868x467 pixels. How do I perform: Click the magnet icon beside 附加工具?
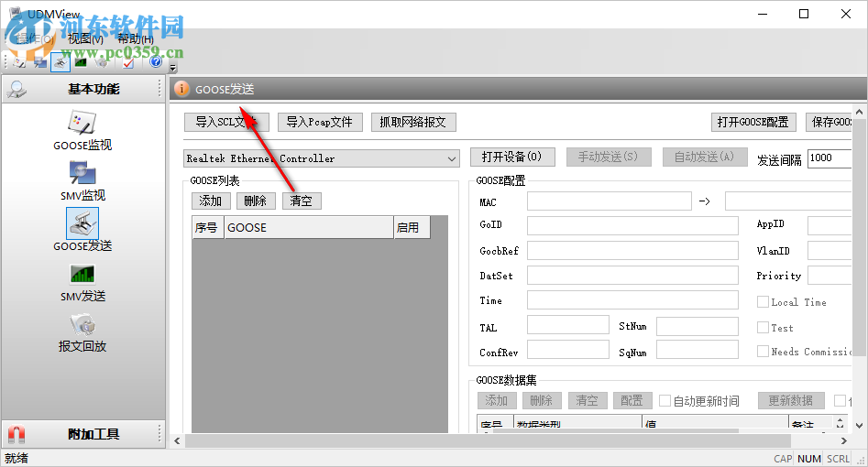click(x=16, y=434)
